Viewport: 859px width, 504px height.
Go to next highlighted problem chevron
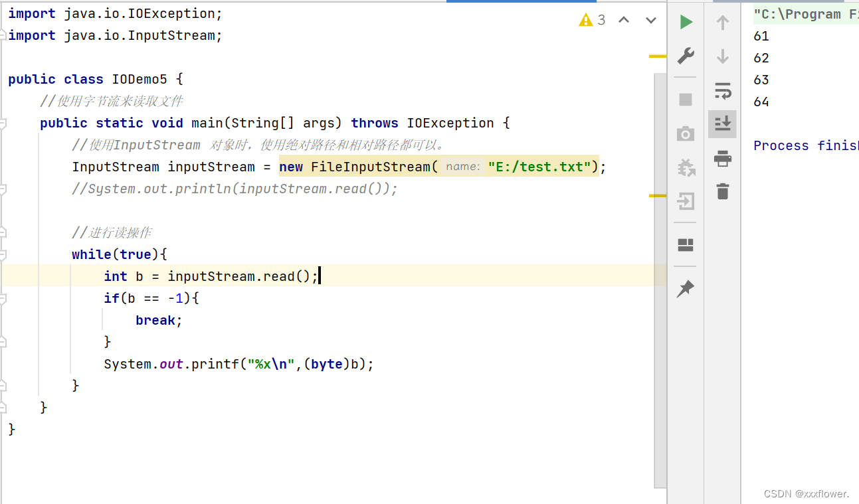tap(651, 20)
